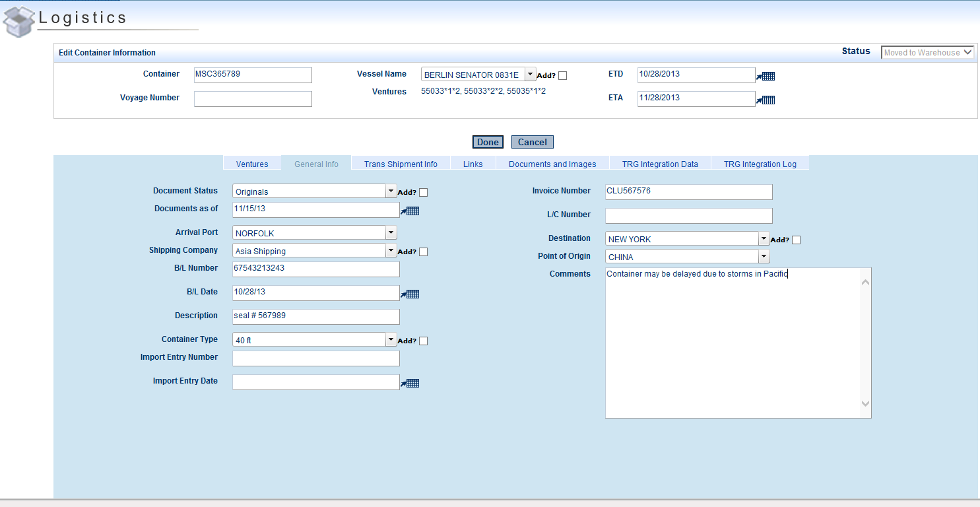
Task: Click the B/L Date field
Action: (x=316, y=292)
